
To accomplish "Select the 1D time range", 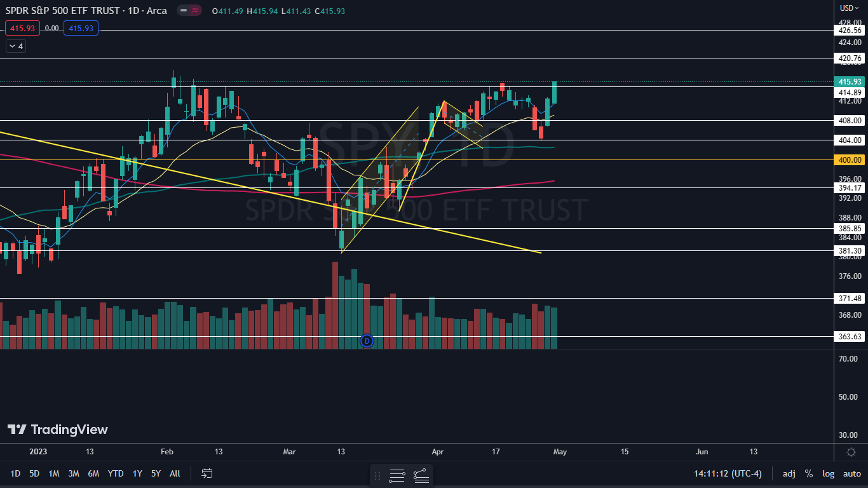I will click(15, 473).
